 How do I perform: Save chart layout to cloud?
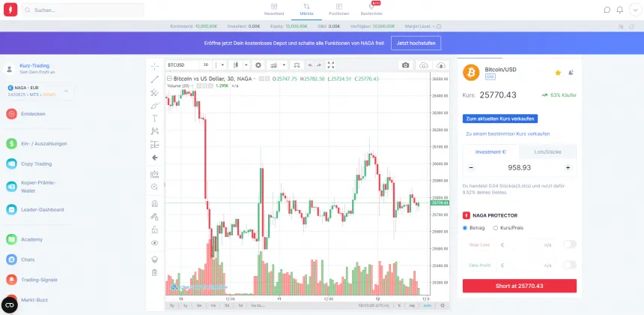441,65
